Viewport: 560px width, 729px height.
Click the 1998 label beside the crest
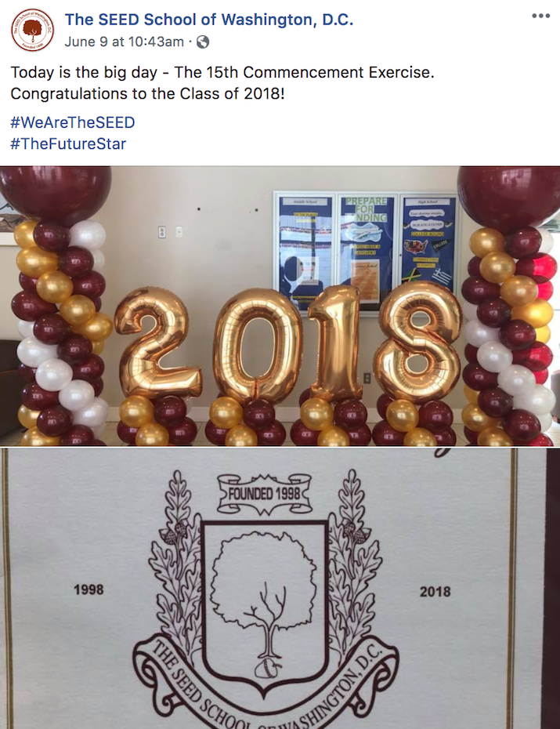click(x=89, y=589)
